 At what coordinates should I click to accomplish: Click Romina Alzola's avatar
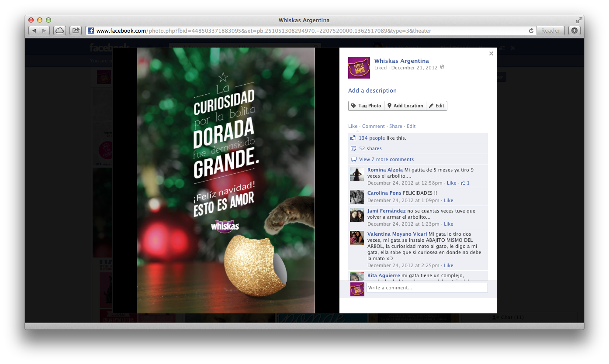point(357,174)
